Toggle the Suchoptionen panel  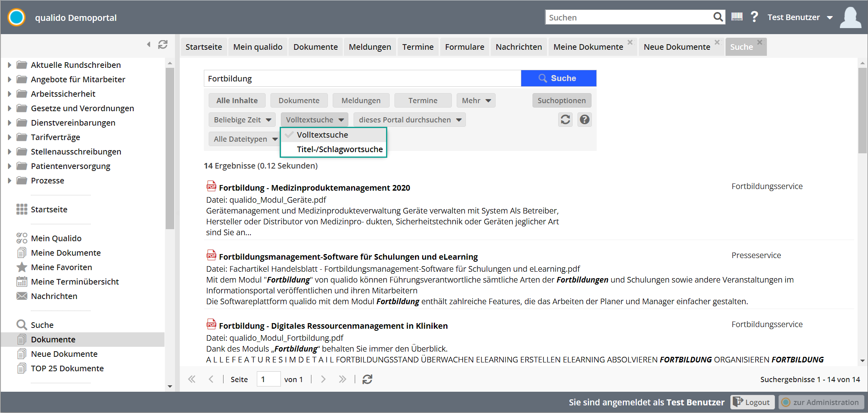point(562,100)
